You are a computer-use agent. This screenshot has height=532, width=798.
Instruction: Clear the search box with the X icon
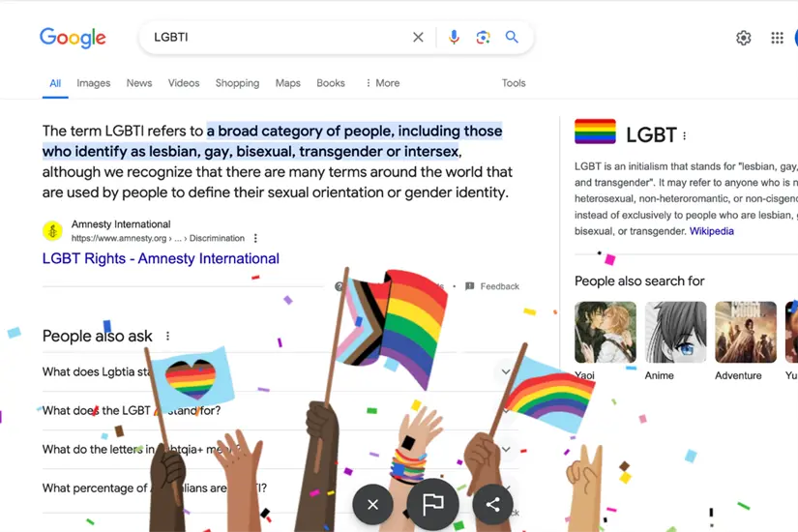(418, 37)
